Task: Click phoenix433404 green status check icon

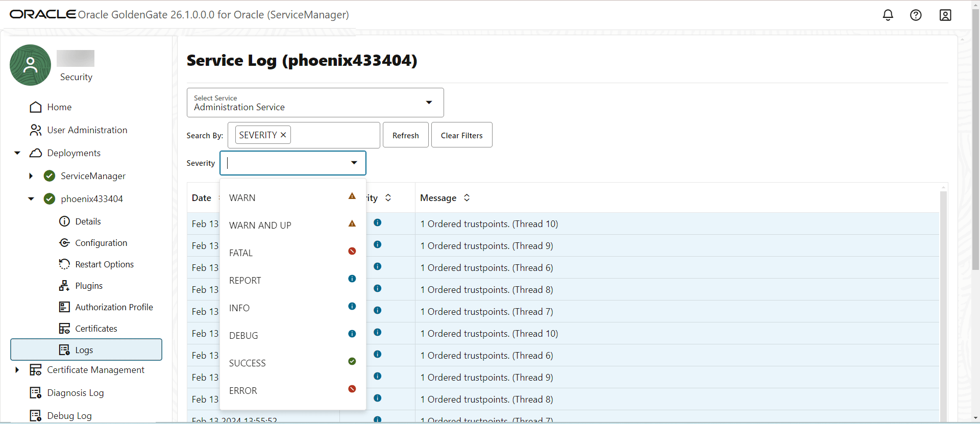Action: coord(50,199)
